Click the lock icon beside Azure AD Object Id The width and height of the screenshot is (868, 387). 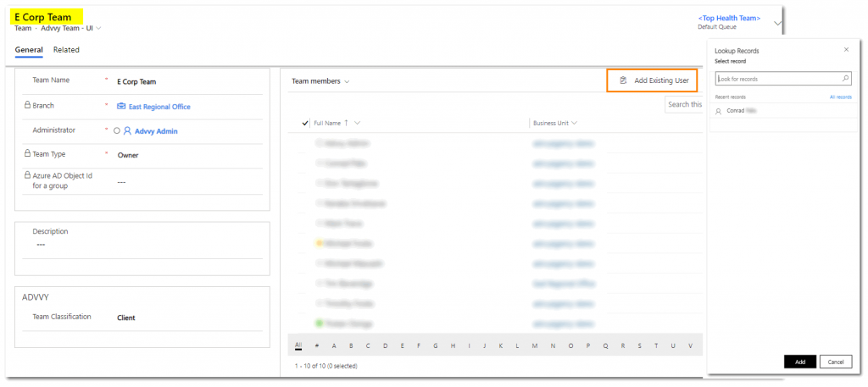click(x=27, y=174)
